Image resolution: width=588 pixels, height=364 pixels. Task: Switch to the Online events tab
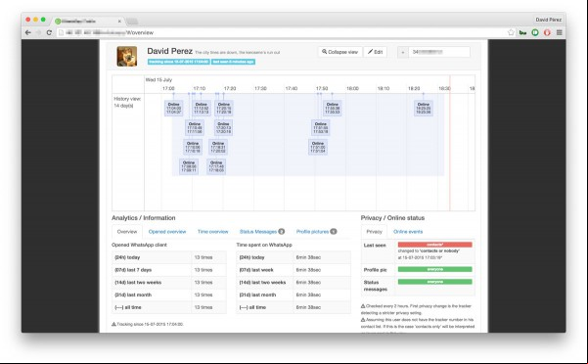tap(408, 232)
